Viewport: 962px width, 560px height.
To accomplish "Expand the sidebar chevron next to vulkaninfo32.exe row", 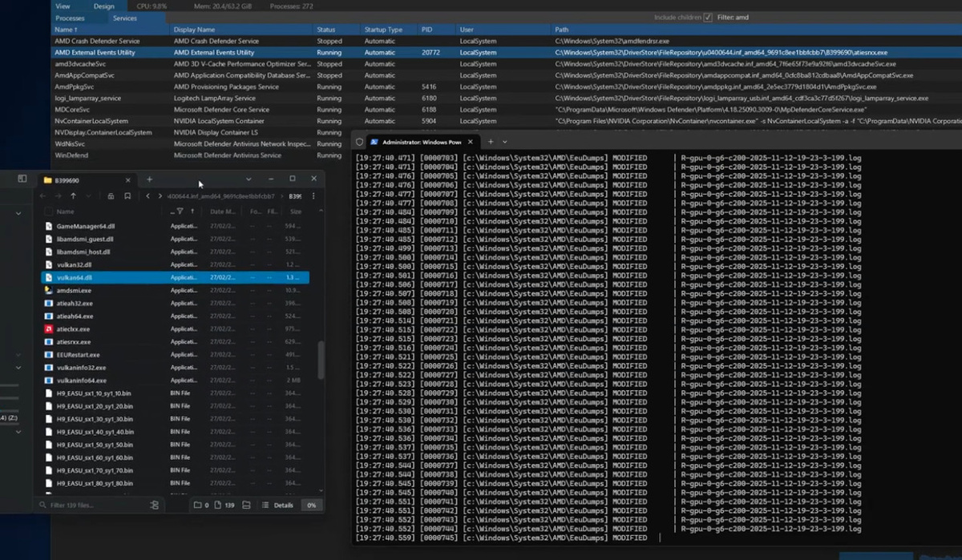I will pyautogui.click(x=19, y=368).
